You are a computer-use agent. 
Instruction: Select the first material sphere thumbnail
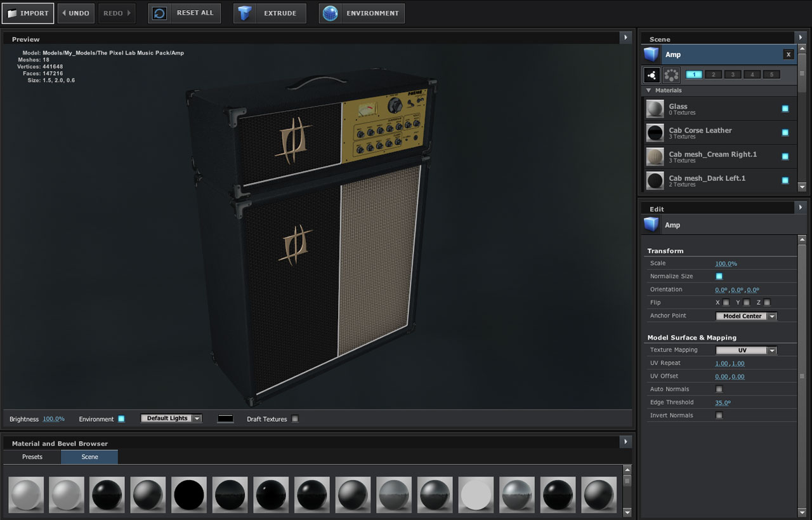pos(25,494)
